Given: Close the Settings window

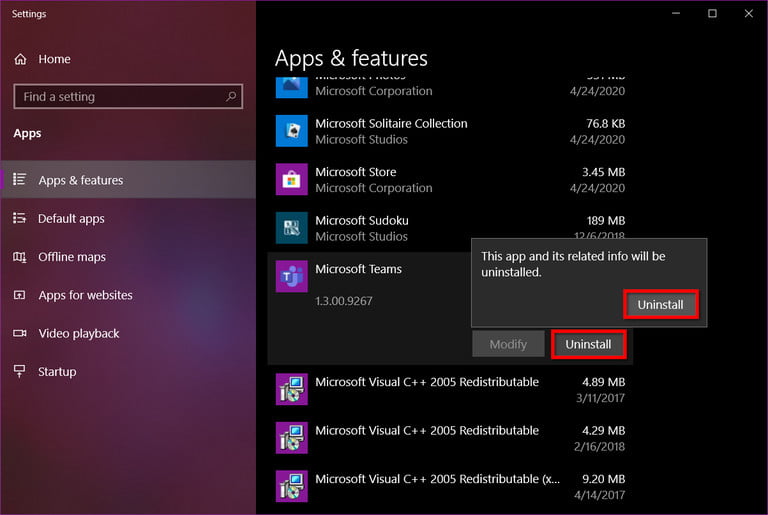Looking at the screenshot, I should point(748,13).
